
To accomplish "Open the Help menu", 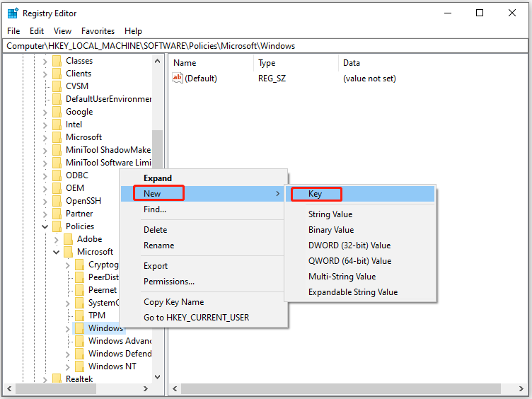I will (x=133, y=31).
